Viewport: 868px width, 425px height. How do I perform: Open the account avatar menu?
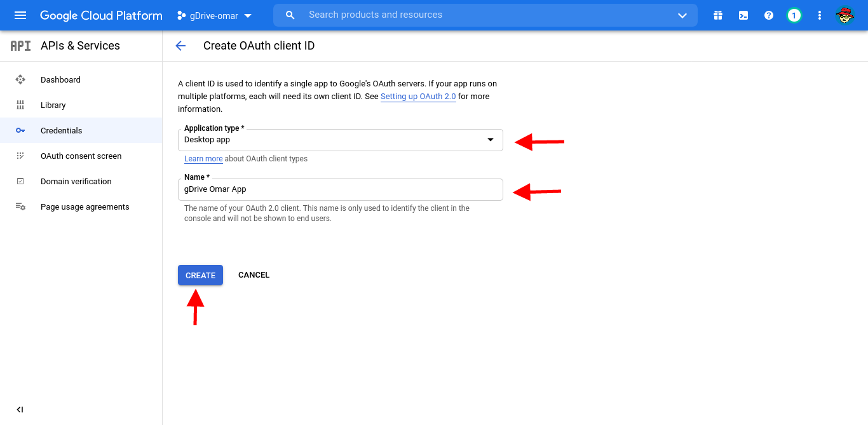coord(846,15)
